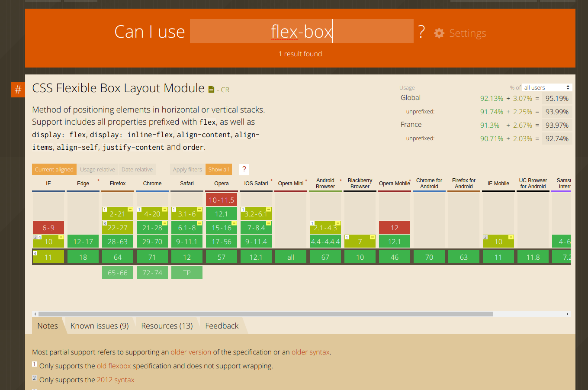Click iOS Safari 7-8.4 cell
This screenshot has height=390, width=588.
point(256,228)
